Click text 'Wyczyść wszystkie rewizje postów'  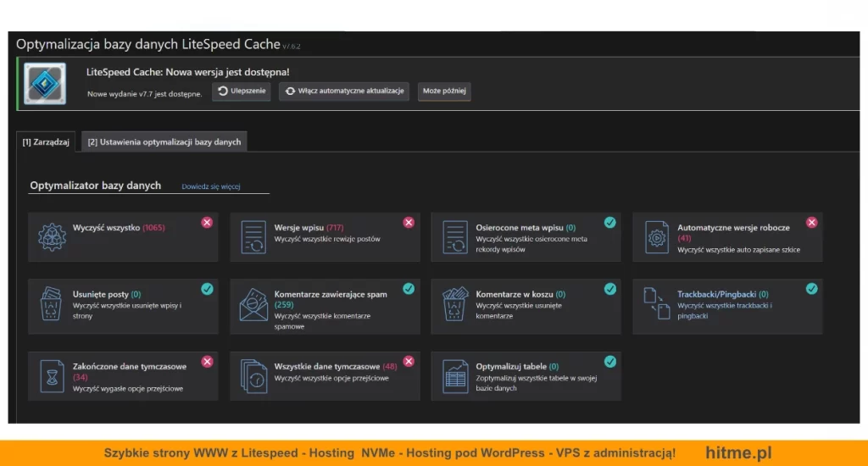pos(327,239)
